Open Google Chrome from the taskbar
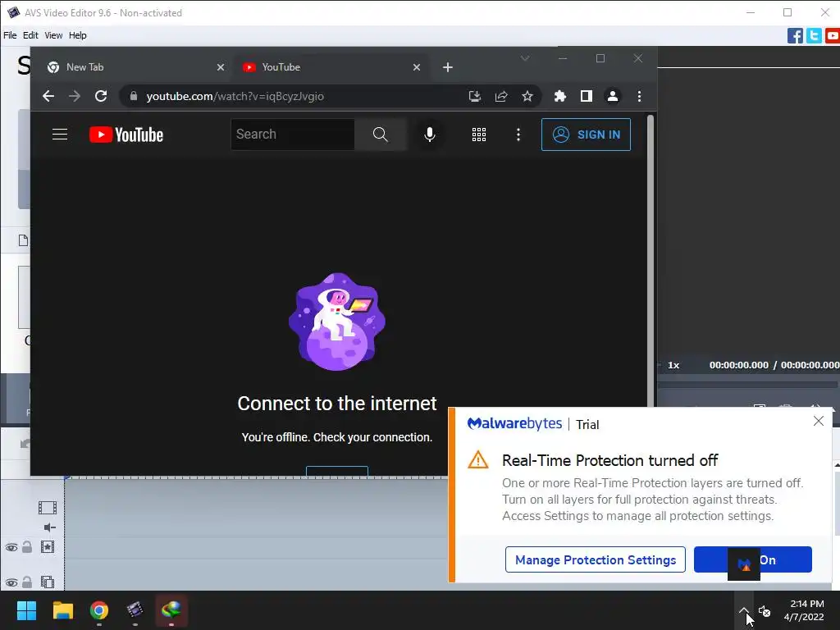This screenshot has width=840, height=630. click(x=99, y=610)
